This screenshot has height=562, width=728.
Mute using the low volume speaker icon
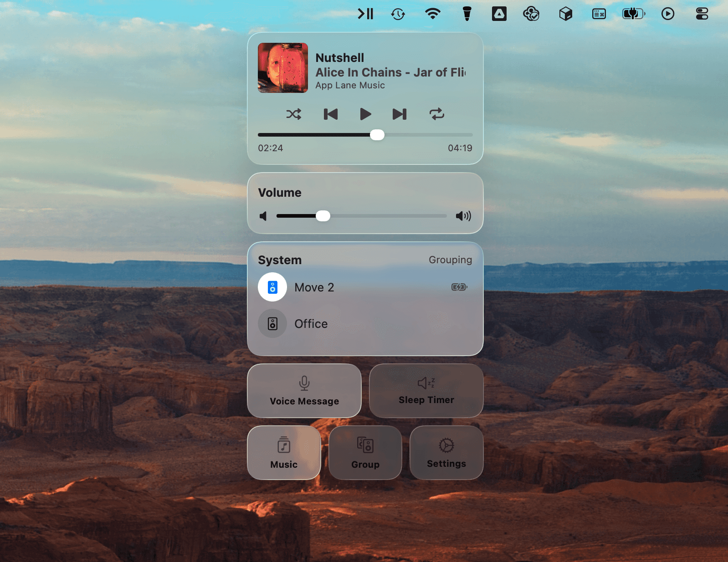pyautogui.click(x=263, y=216)
